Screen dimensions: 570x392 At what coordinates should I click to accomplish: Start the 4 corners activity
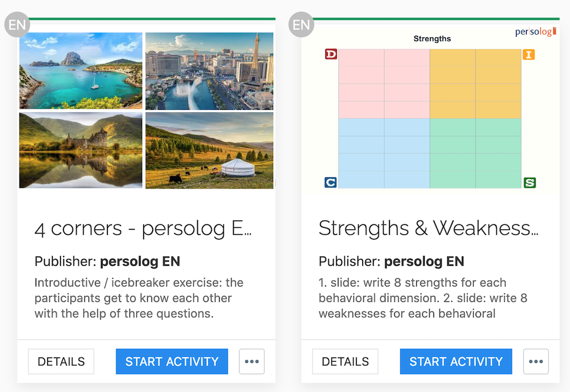(x=172, y=362)
